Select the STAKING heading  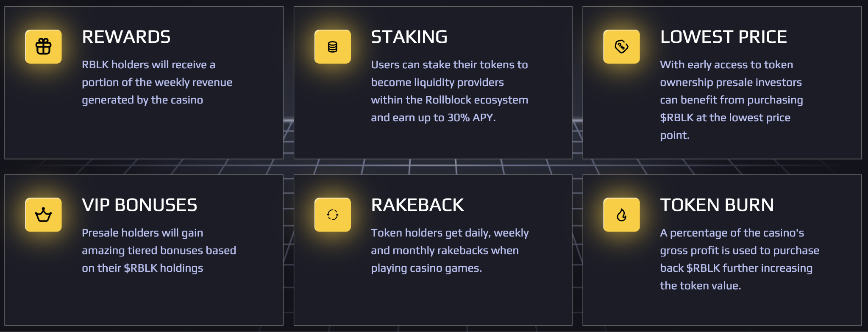pos(409,37)
